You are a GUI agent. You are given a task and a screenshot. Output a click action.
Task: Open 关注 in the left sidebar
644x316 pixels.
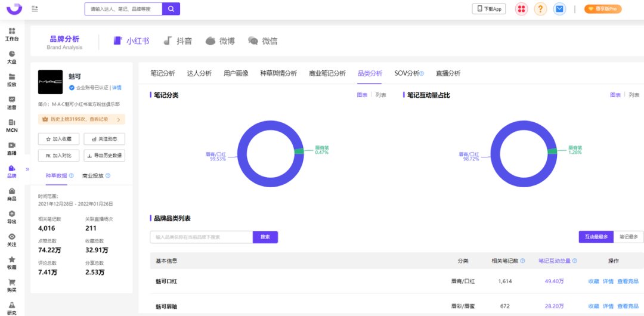12,240
